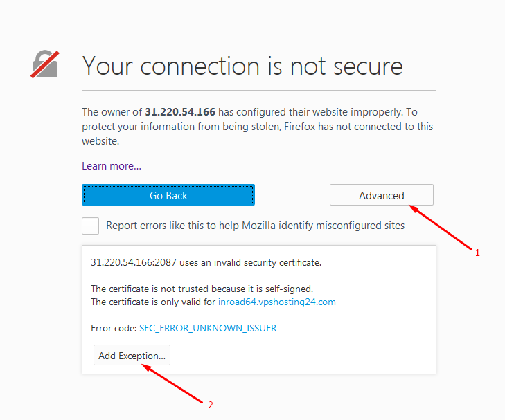Open the inroad64.vpshosting24.com link
Image resolution: width=505 pixels, height=420 pixels.
(x=276, y=302)
